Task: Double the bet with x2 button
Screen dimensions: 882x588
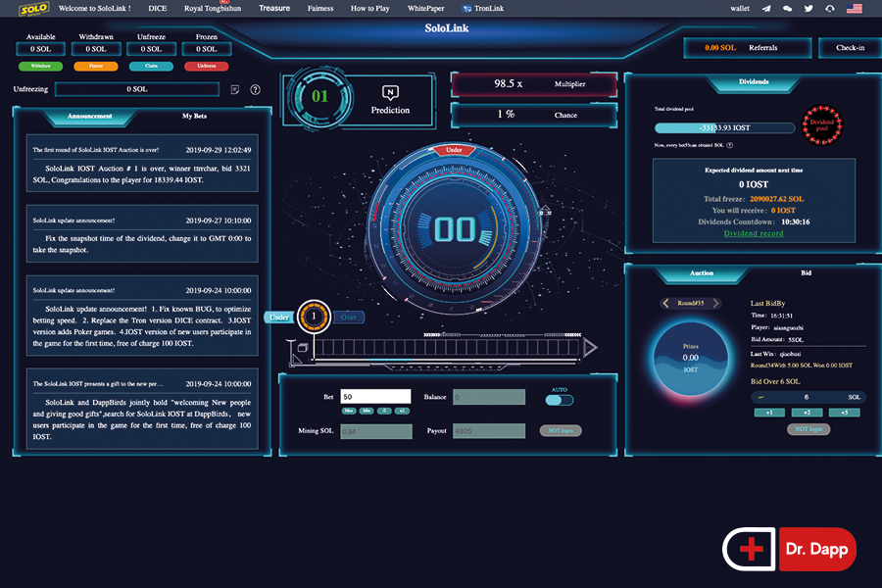Action: tap(402, 411)
